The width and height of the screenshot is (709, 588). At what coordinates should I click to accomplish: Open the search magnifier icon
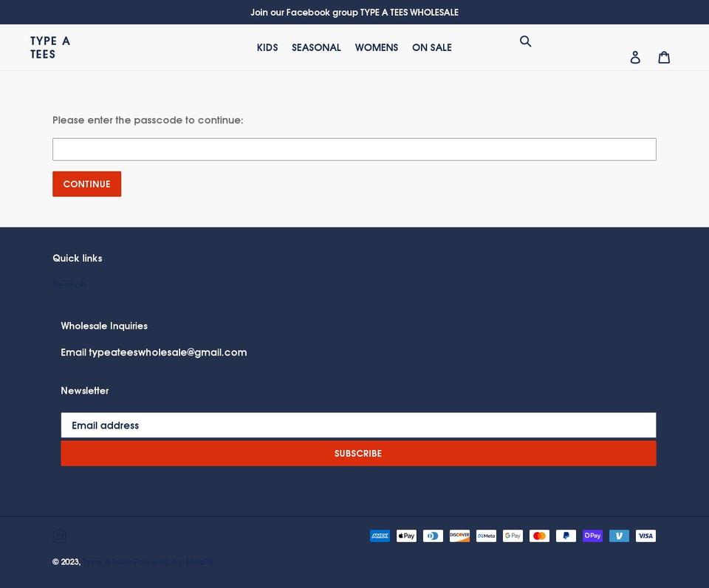click(525, 41)
